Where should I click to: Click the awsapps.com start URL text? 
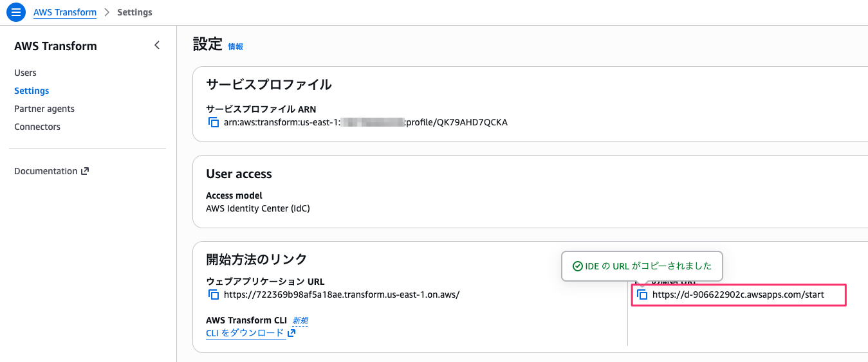coord(738,294)
